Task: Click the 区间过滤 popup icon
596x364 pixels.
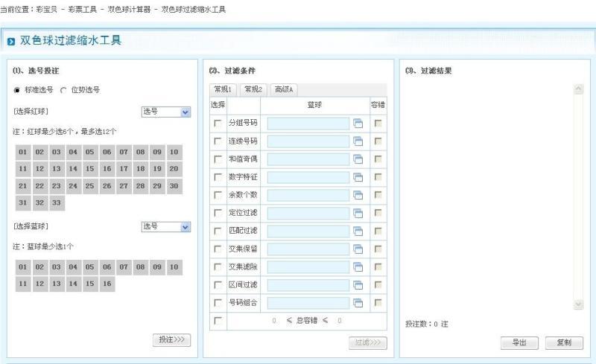Action: coord(358,285)
